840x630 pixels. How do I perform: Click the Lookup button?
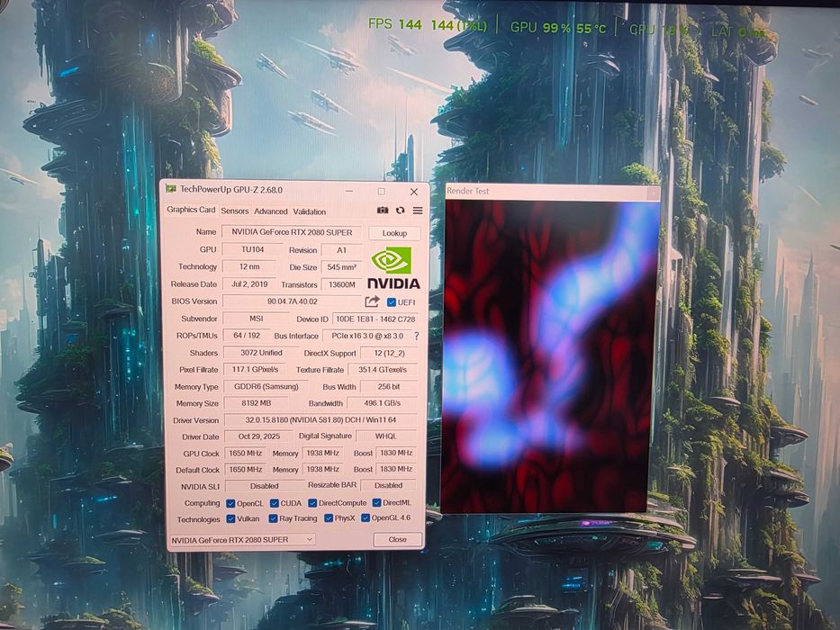[394, 233]
